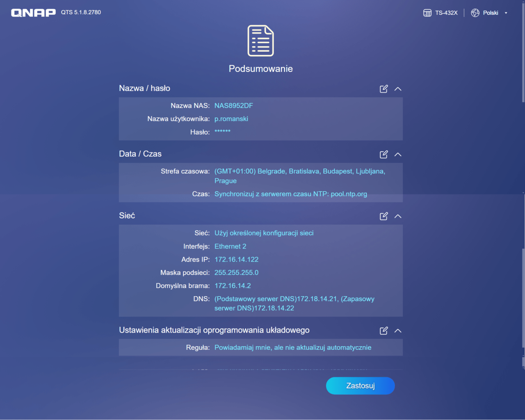Collapse the Sieć section
This screenshot has height=420, width=525.
(x=398, y=216)
